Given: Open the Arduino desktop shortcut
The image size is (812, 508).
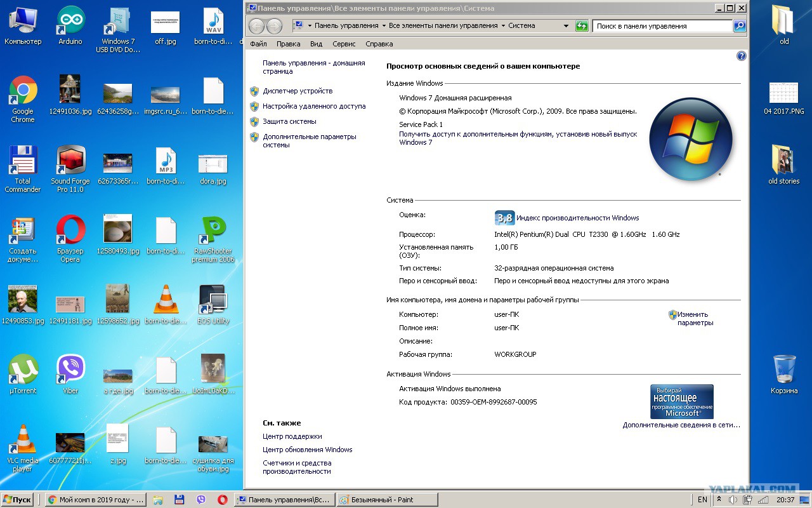Looking at the screenshot, I should tap(70, 26).
